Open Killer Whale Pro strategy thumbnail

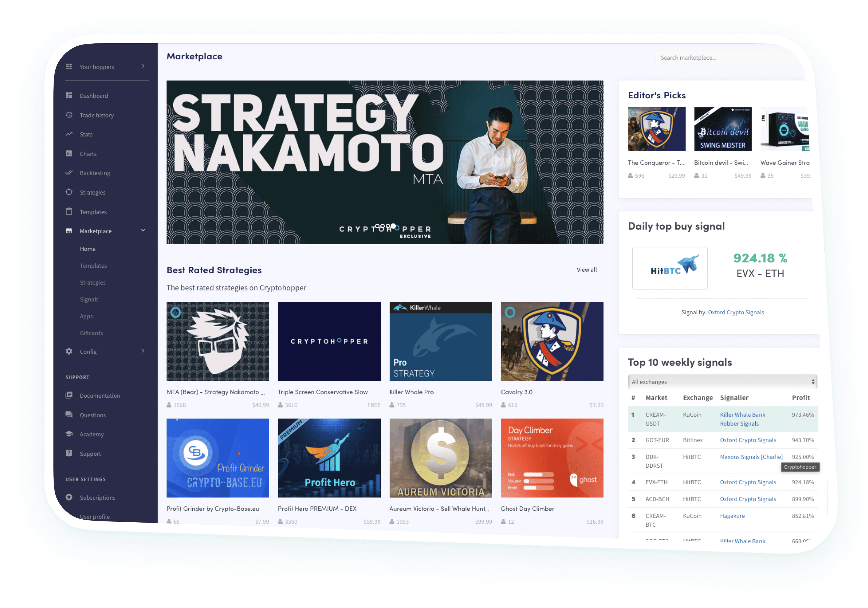[x=441, y=341]
